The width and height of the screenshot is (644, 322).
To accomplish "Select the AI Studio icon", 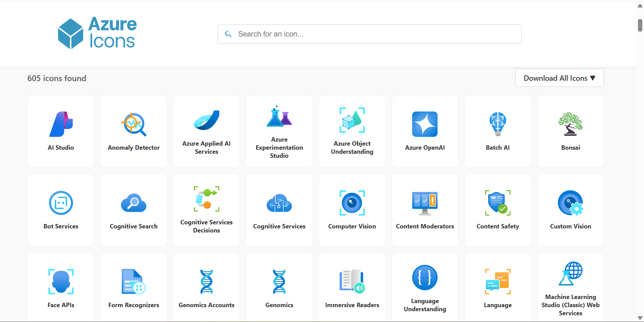I will [61, 131].
